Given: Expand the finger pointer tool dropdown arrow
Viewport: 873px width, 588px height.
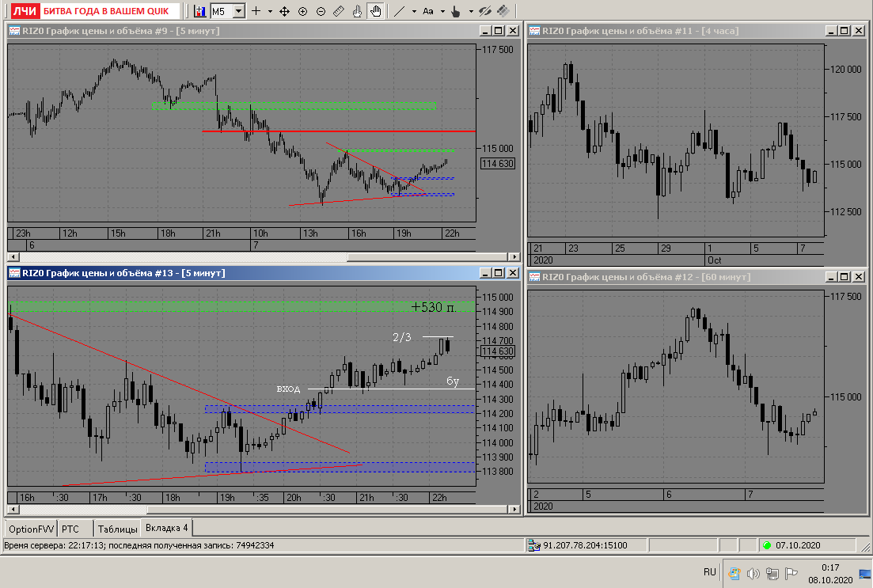Looking at the screenshot, I should coord(471,11).
